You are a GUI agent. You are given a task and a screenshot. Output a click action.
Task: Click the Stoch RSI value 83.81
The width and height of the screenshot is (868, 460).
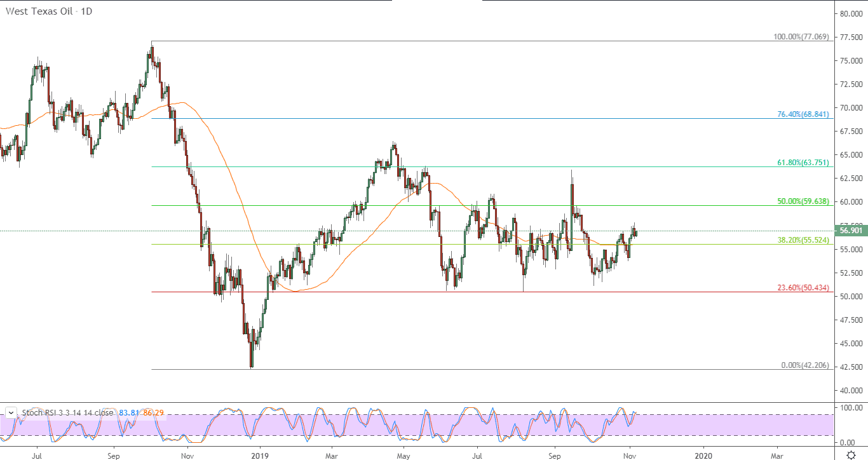[128, 413]
